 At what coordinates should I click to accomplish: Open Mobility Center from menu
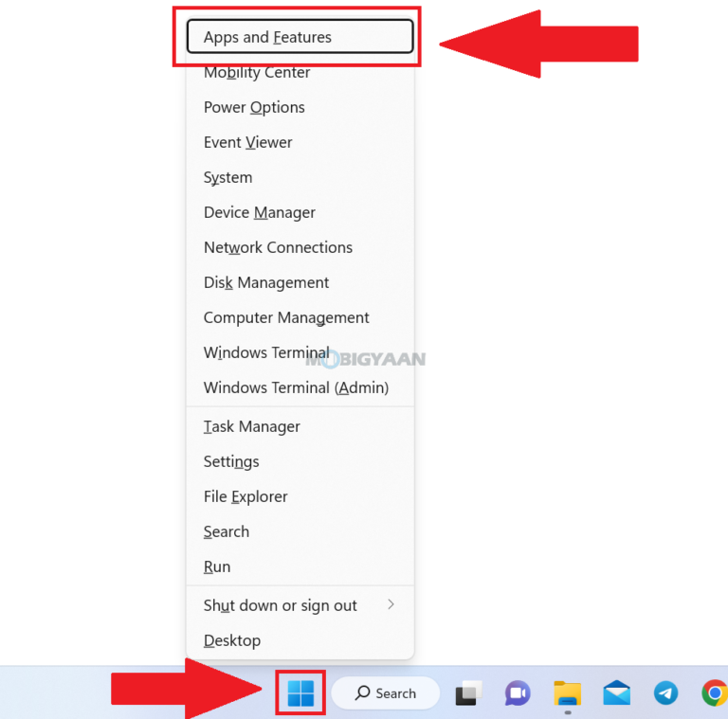click(x=300, y=72)
